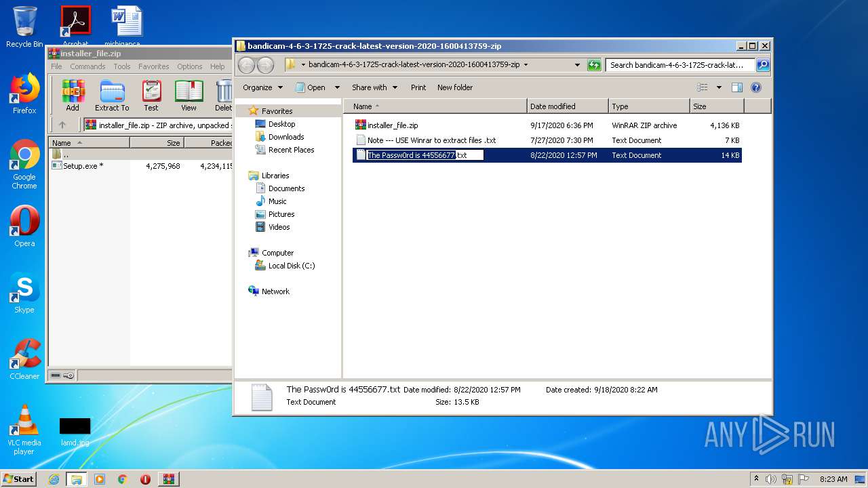Select Videos library in navigation pane
The image size is (868, 488).
(273, 227)
